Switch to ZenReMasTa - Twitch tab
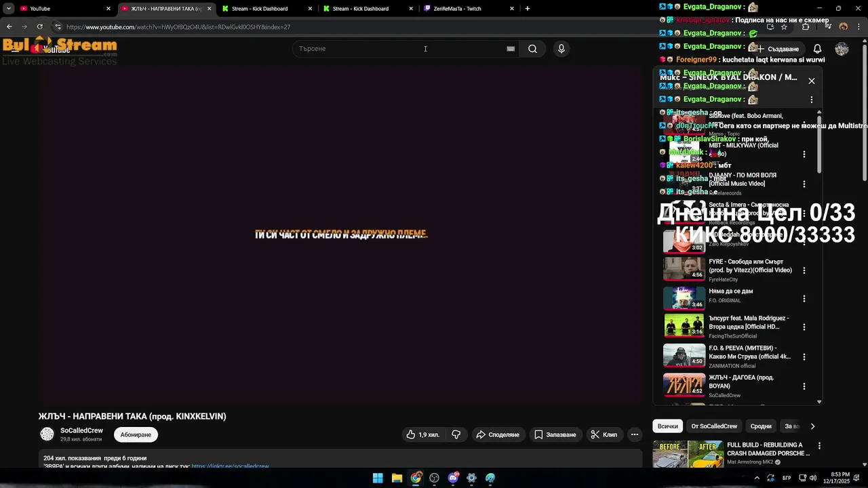868x488 pixels. coord(468,9)
